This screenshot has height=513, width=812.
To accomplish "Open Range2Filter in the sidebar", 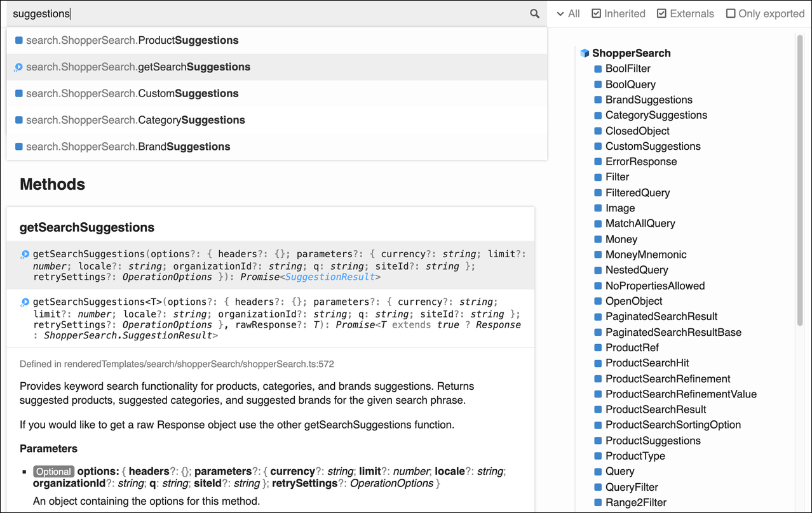I will tap(636, 502).
